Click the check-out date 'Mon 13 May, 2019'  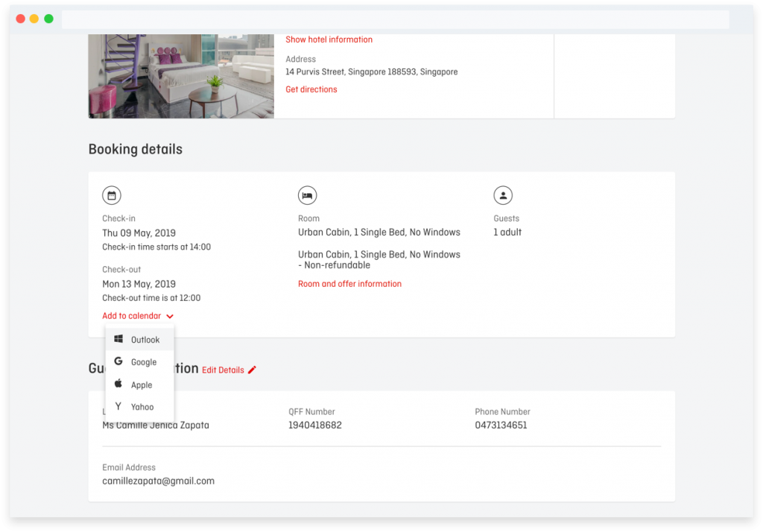coord(139,284)
